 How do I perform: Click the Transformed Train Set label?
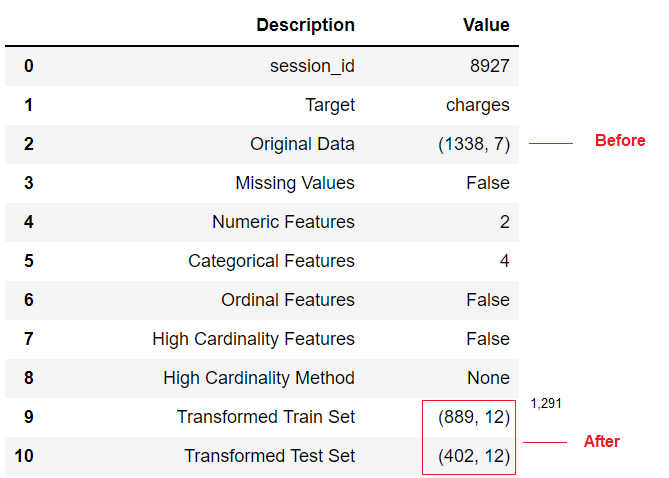[x=266, y=417]
